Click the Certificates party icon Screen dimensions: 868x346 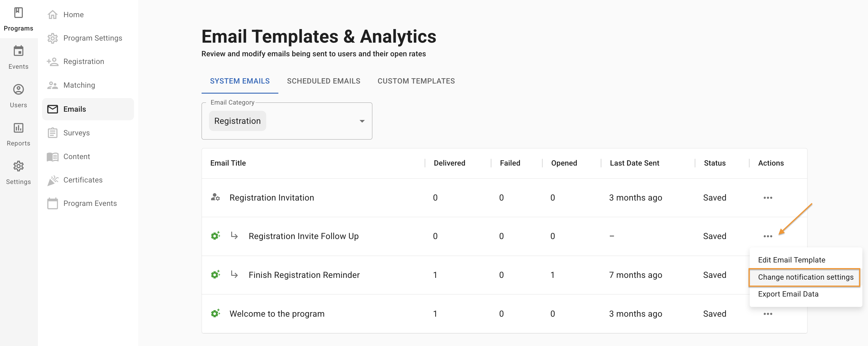click(52, 180)
